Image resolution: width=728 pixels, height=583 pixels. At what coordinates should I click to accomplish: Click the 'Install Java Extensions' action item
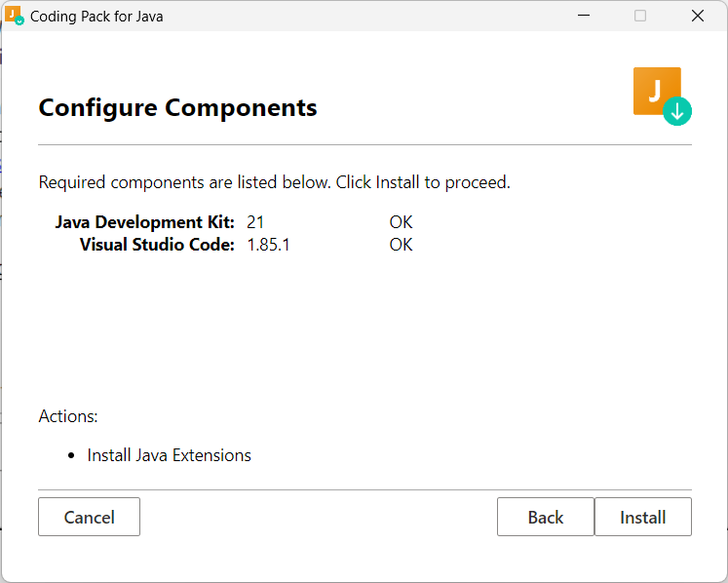click(169, 455)
